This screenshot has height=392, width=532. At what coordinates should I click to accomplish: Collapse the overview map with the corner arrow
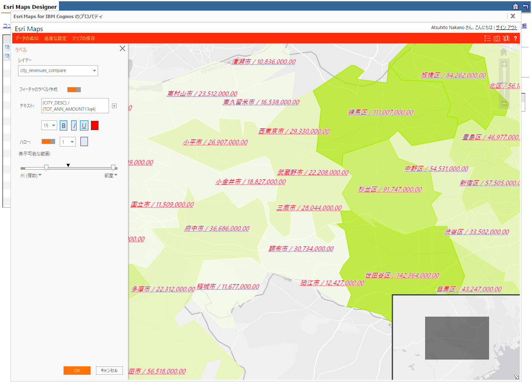pos(516,376)
